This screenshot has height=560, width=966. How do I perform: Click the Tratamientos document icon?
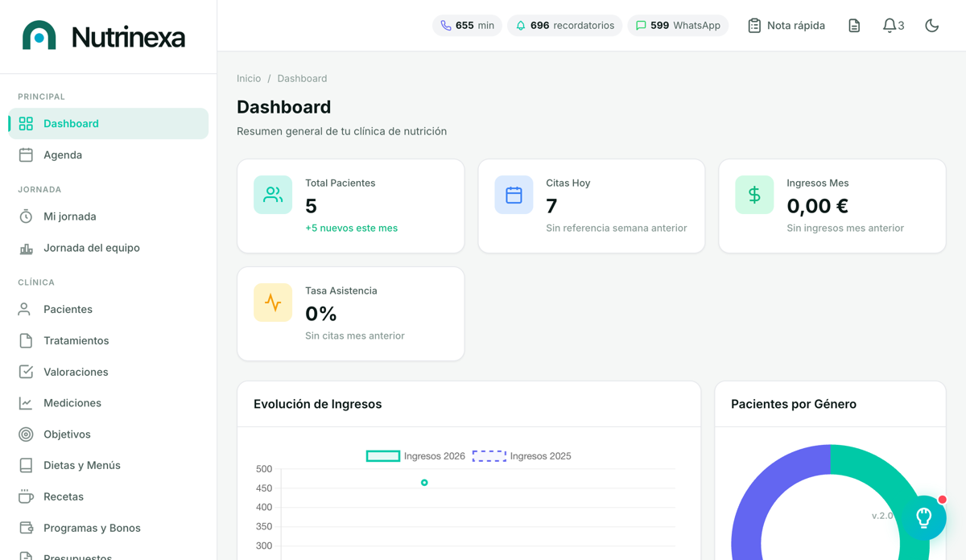click(26, 340)
